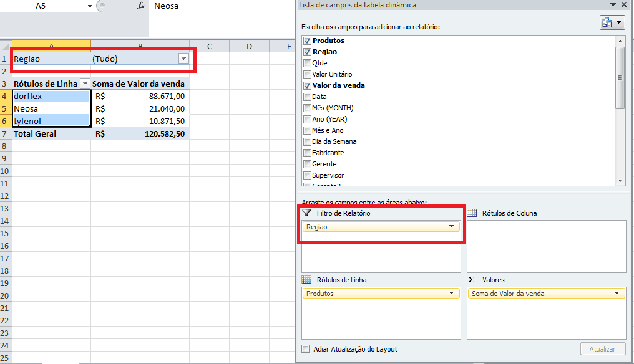Click the Filtro de Relatório funnel icon
This screenshot has width=634, height=364.
tap(307, 213)
